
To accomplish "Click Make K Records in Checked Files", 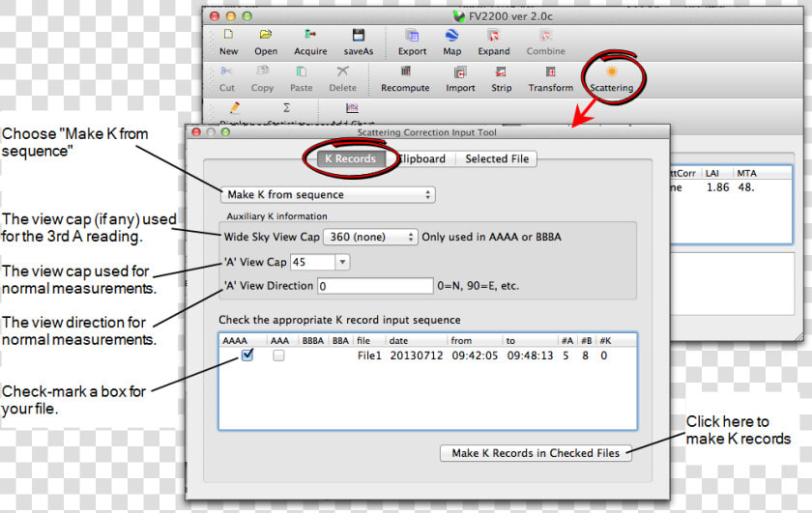I will (536, 453).
